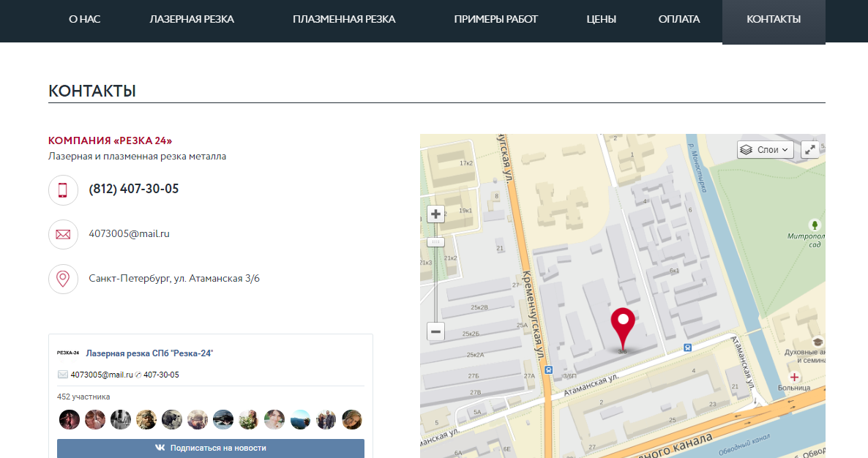Click the КОМПАНИЯ «РЕЗКА 24» heading
The image size is (868, 458).
tap(111, 140)
